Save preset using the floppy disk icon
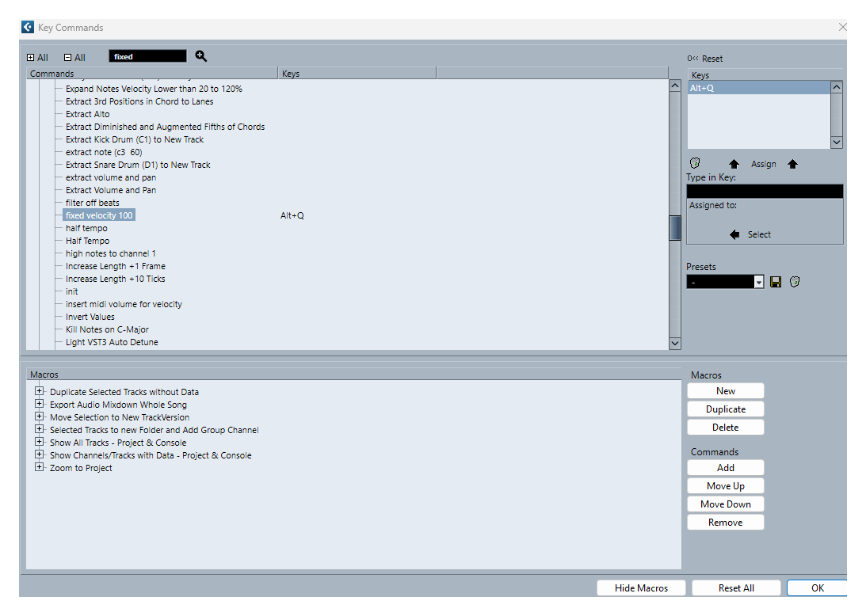The width and height of the screenshot is (866, 616). pos(776,282)
